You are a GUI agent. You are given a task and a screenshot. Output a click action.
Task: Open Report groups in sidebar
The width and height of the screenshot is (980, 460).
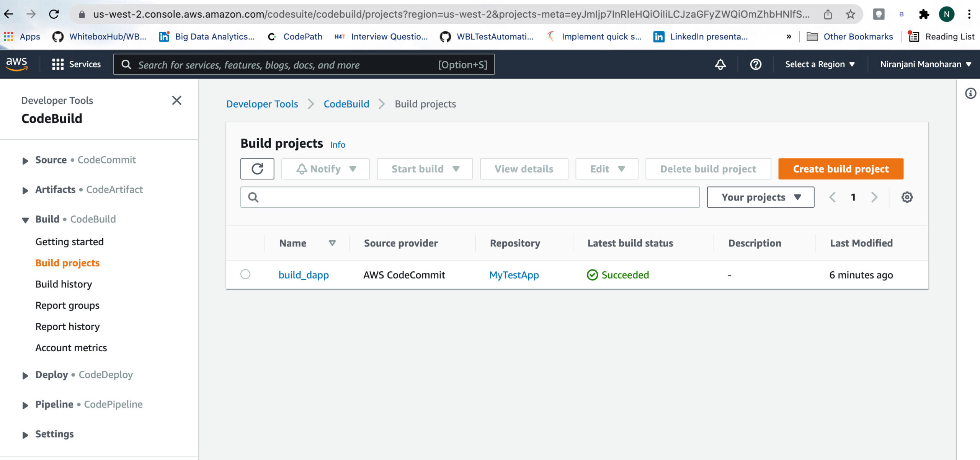[67, 305]
